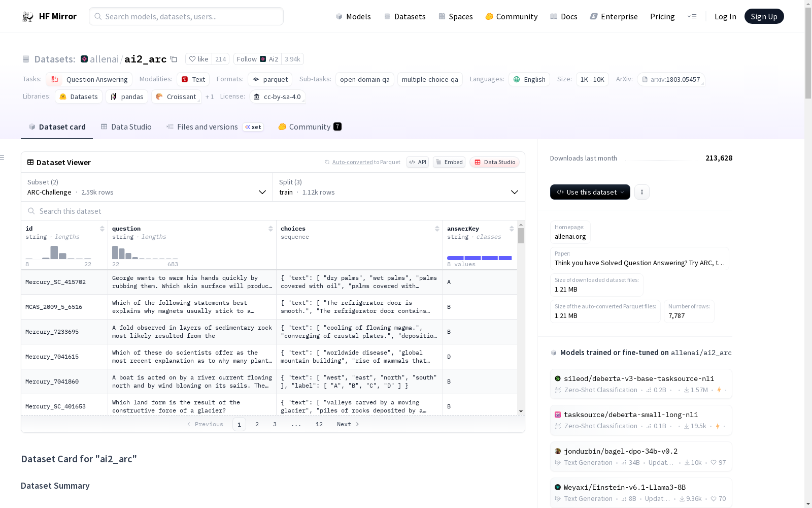Copy the dataset name with the copy icon
This screenshot has height=508, width=812.
174,59
